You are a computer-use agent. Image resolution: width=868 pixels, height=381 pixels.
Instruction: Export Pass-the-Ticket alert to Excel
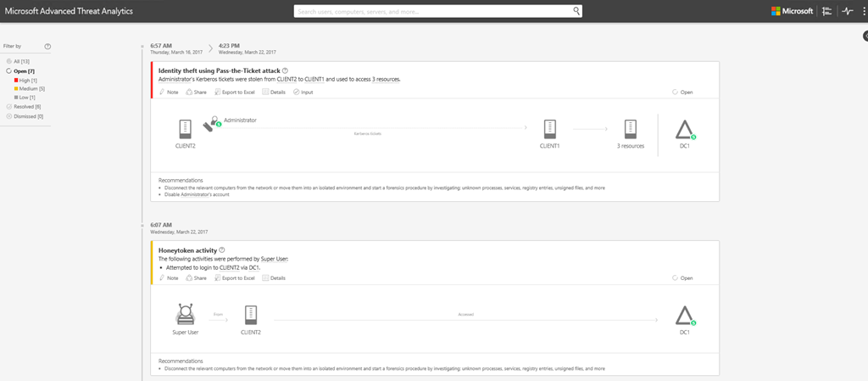(235, 92)
